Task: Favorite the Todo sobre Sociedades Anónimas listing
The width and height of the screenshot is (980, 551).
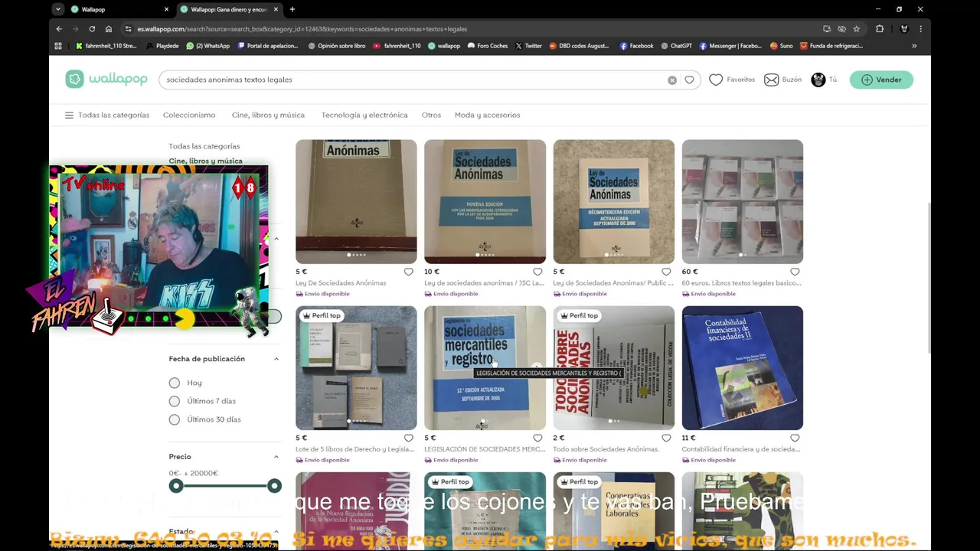Action: (666, 438)
